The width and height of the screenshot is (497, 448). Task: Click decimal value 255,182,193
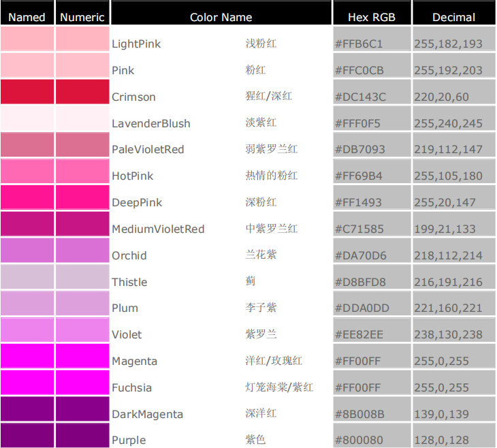448,44
